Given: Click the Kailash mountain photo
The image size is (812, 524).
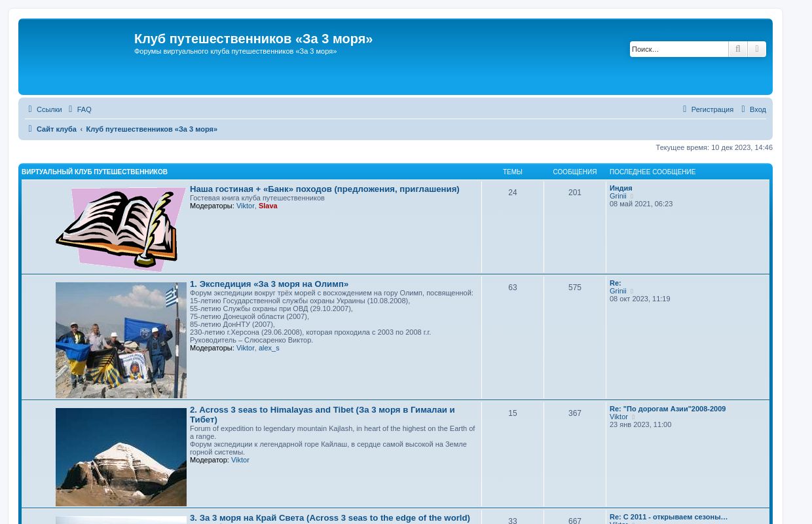Looking at the screenshot, I should pos(121,457).
